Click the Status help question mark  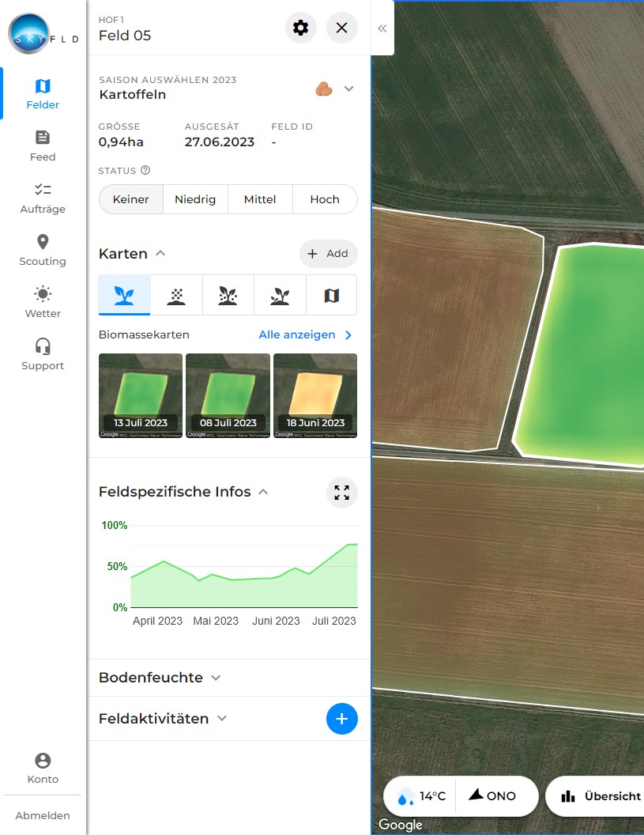145,171
